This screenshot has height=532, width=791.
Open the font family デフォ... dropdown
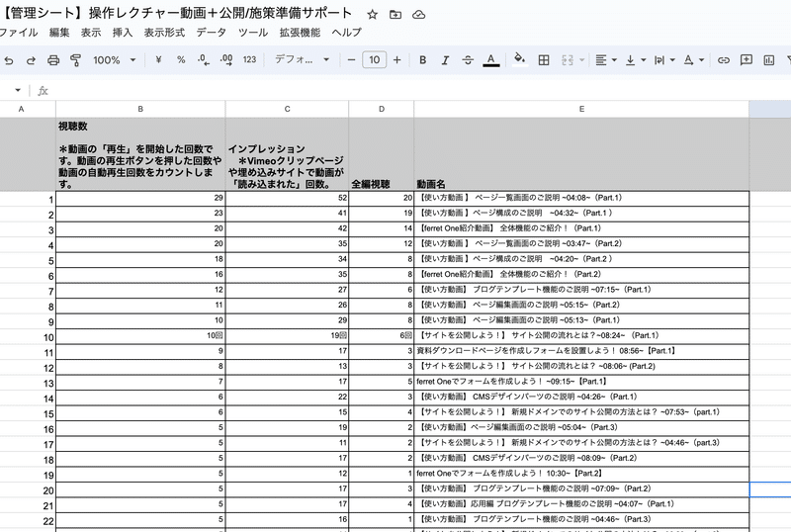[x=303, y=59]
